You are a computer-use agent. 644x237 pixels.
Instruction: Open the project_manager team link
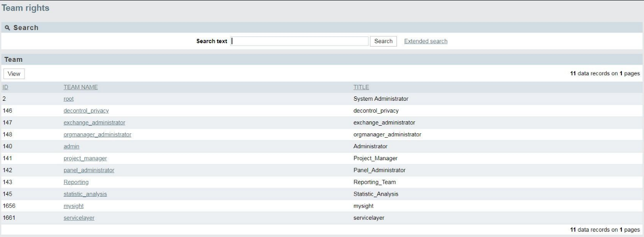point(85,158)
